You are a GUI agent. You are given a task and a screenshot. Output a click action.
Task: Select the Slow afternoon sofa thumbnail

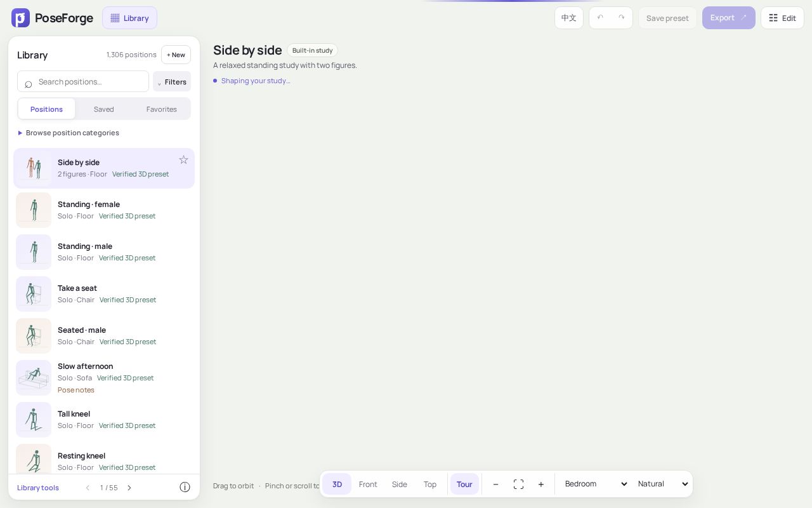pyautogui.click(x=34, y=378)
